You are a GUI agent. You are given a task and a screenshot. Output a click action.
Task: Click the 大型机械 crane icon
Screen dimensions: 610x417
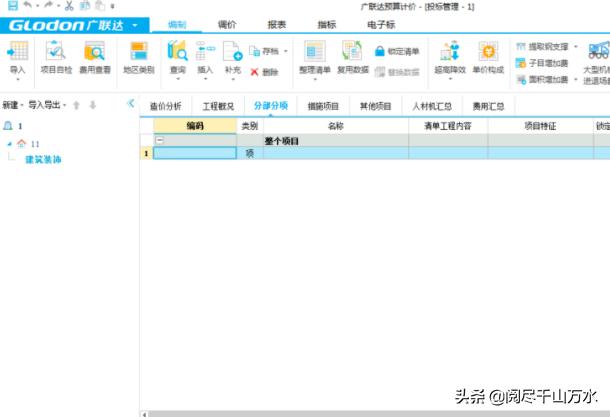tap(598, 51)
